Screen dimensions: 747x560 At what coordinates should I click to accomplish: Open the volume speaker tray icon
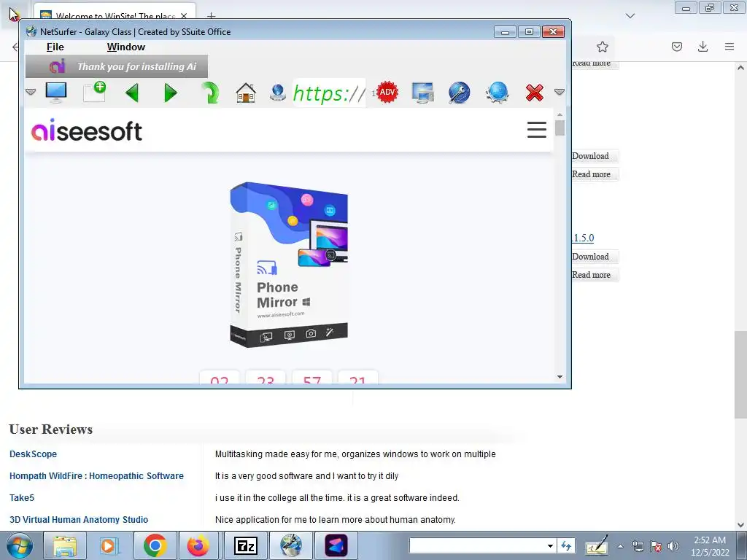(x=673, y=546)
